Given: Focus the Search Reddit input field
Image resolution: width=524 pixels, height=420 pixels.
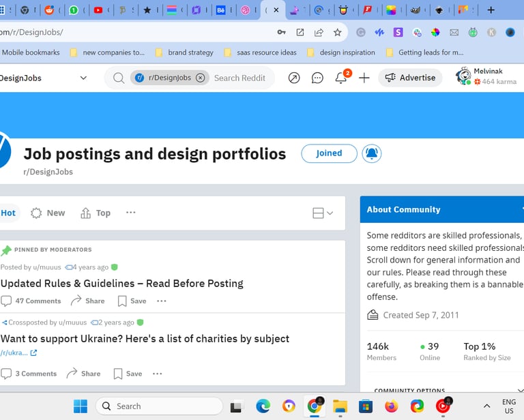Looking at the screenshot, I should [239, 78].
